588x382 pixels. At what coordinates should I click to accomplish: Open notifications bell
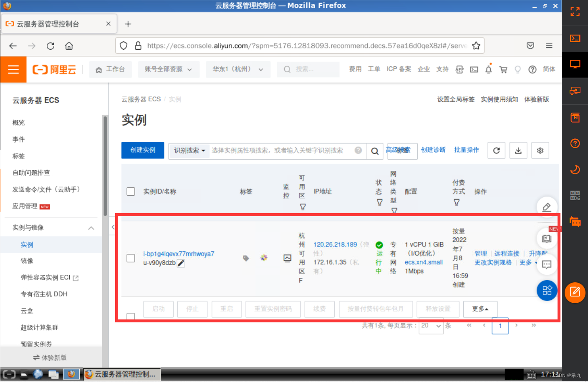click(489, 70)
